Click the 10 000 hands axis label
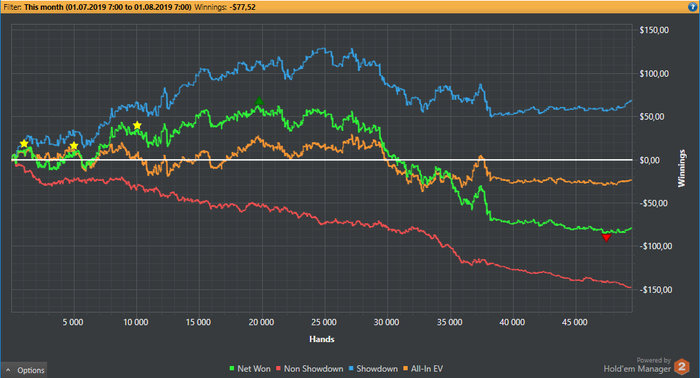 (136, 322)
